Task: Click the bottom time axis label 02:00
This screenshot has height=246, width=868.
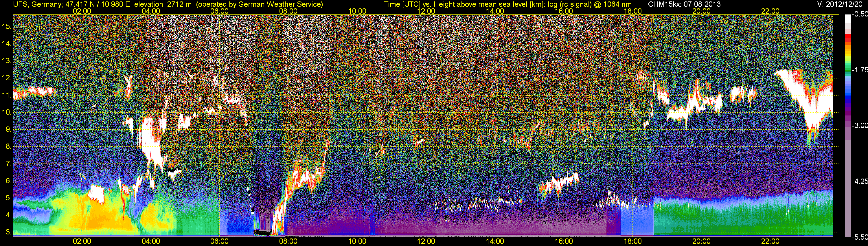Action: pyautogui.click(x=82, y=241)
